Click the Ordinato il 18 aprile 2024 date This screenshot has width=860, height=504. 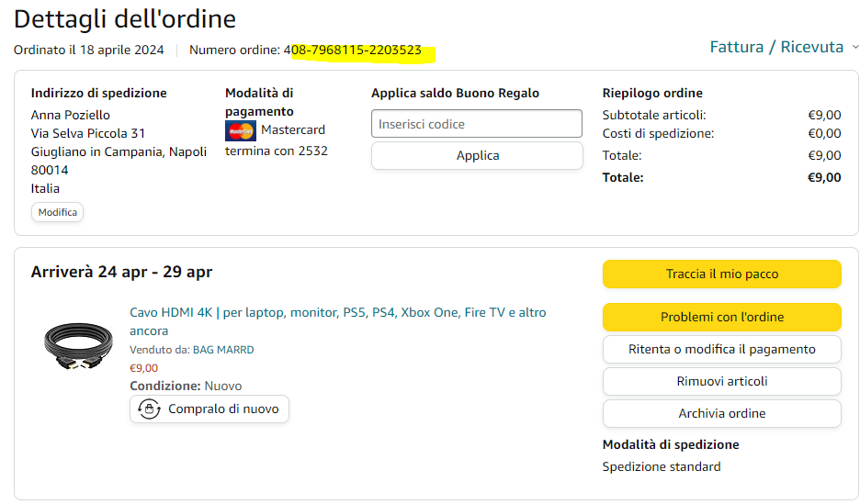(89, 50)
